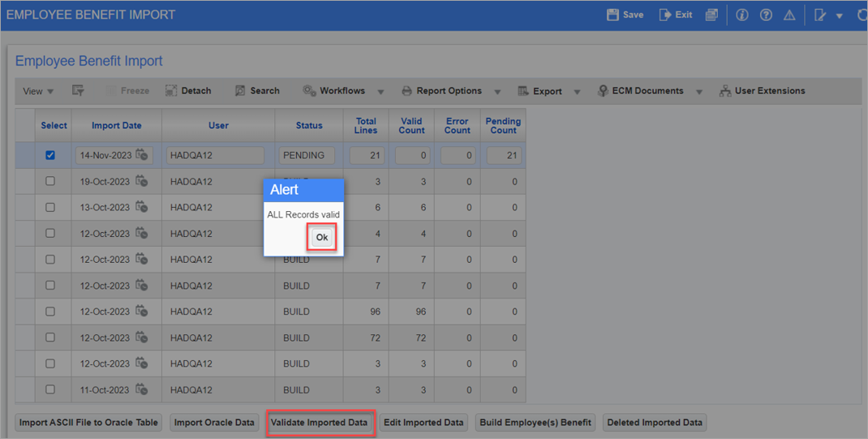Click the Build Employee(s) Benefit button
The width and height of the screenshot is (868, 439).
[535, 423]
